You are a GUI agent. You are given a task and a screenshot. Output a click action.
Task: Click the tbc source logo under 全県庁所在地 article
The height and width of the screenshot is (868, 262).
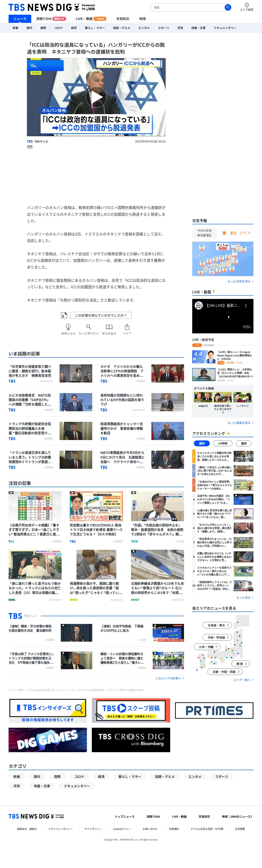pyautogui.click(x=11, y=541)
